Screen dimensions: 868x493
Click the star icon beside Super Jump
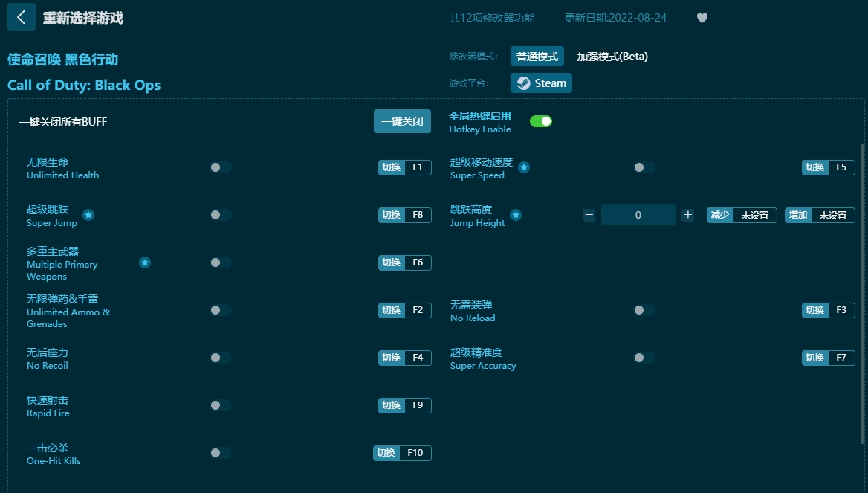(88, 215)
